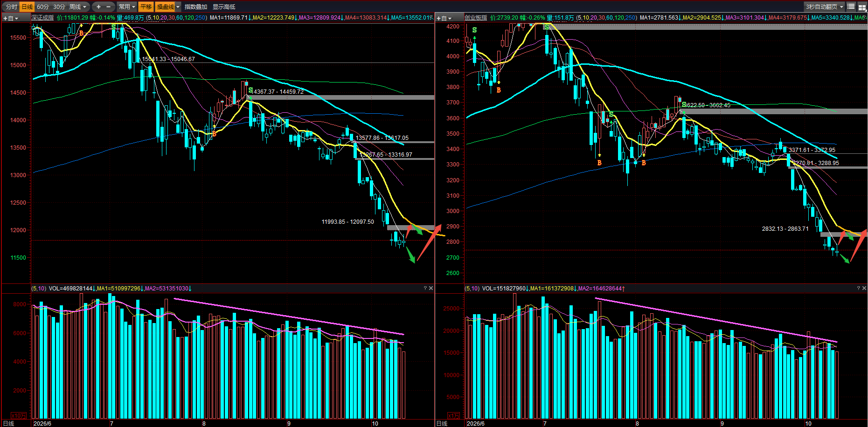Image resolution: width=868 pixels, height=427 pixels.
Task: Click help icon on right volume panel
Action: [858, 289]
